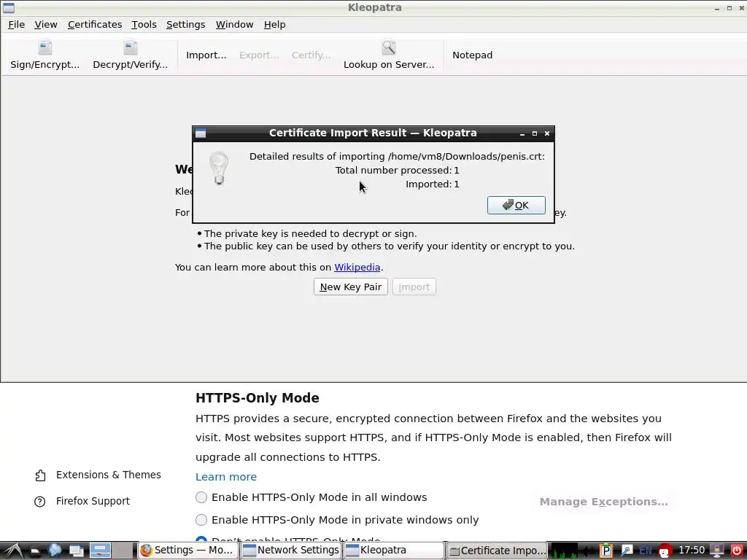Screen dimensions: 747x560
Task: Click Import... in the Kleopatra toolbar
Action: click(206, 55)
